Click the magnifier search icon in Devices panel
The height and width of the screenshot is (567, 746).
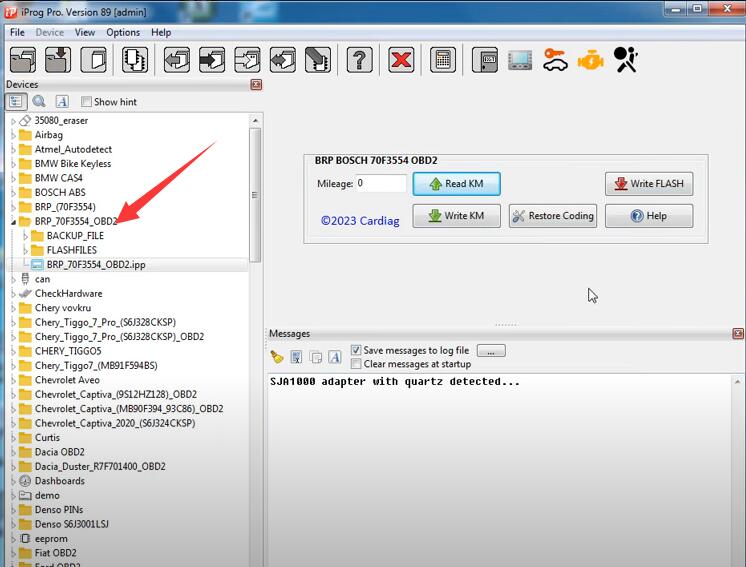point(39,101)
